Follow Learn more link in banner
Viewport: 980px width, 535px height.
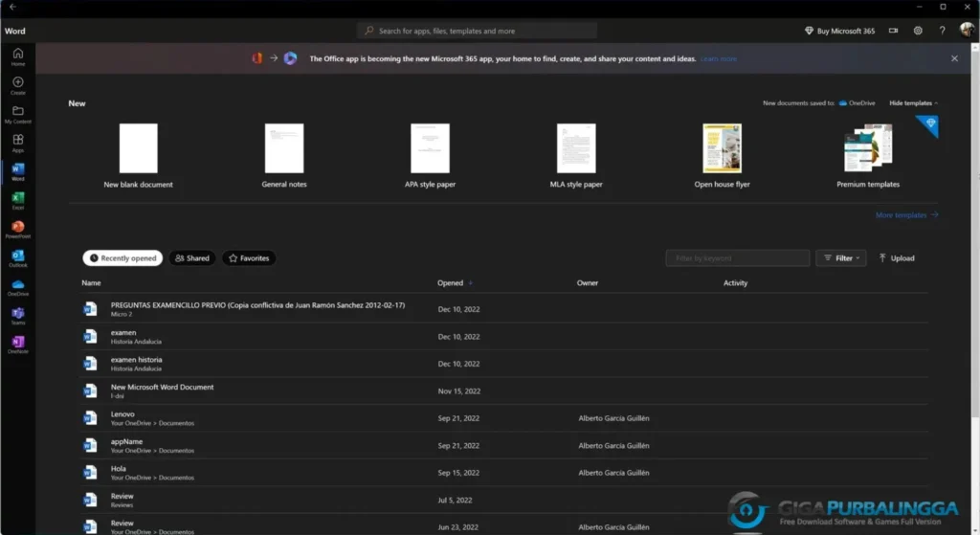click(x=719, y=58)
